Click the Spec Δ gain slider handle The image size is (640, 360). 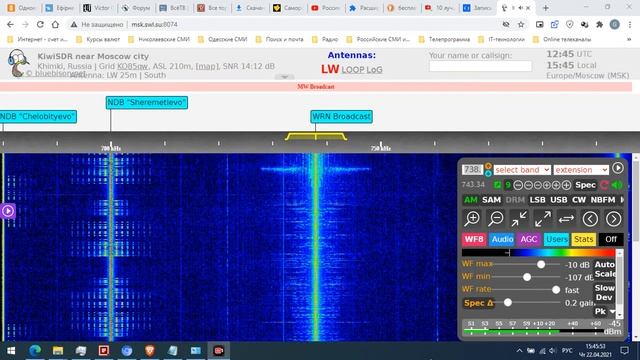coord(507,303)
